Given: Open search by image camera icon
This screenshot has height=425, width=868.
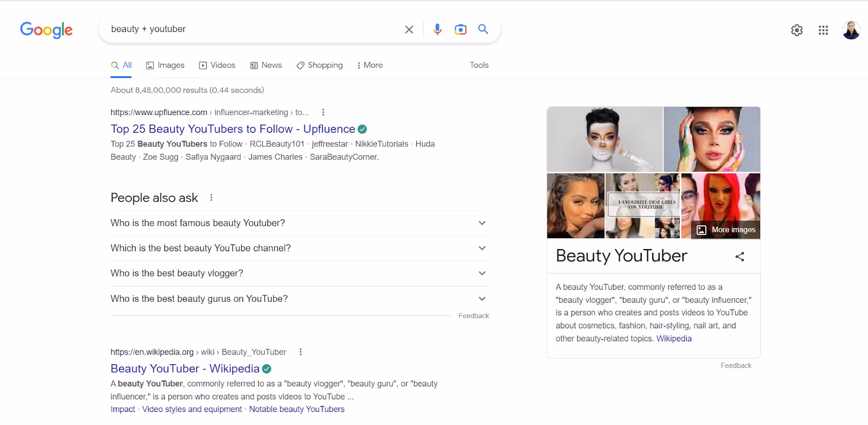Looking at the screenshot, I should [461, 29].
